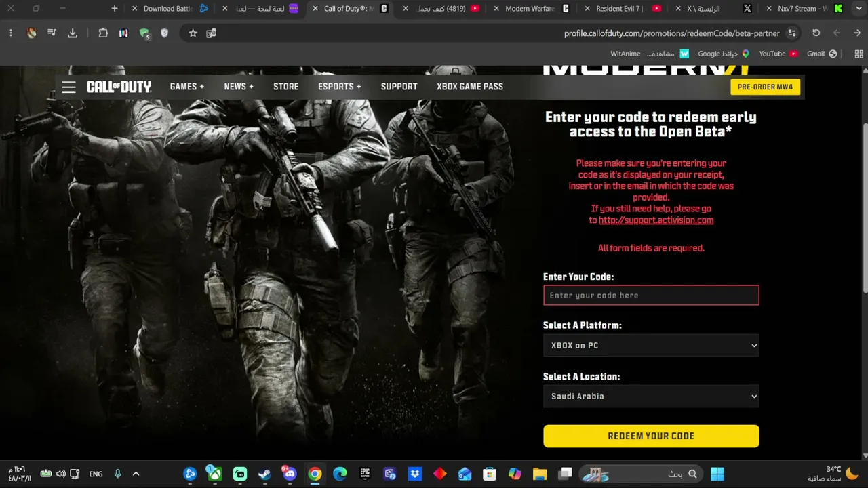
Task: Click the Call of Duty logo
Action: (119, 87)
